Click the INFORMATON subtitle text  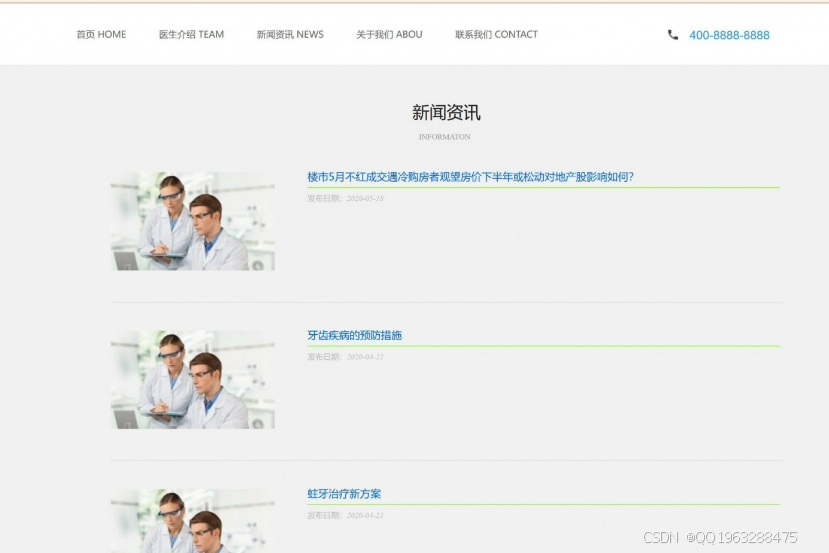click(x=445, y=137)
